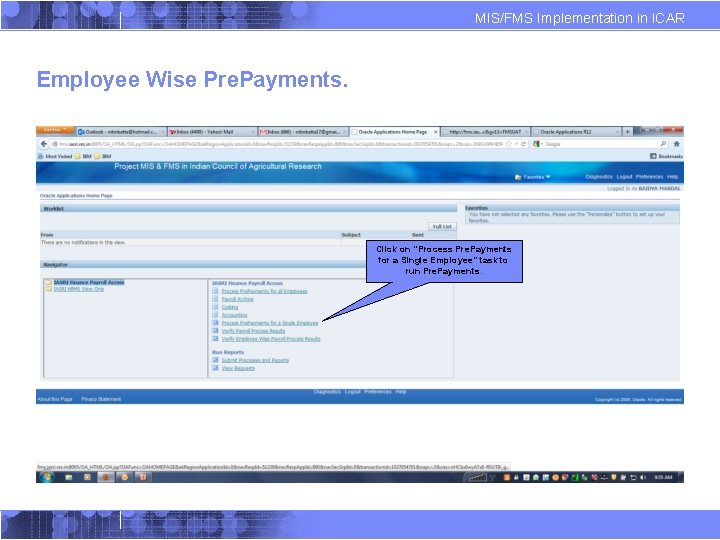This screenshot has width=720, height=540.
Task: Click icon beside Process PrePayments for a Single Employee
Action: click(215, 323)
